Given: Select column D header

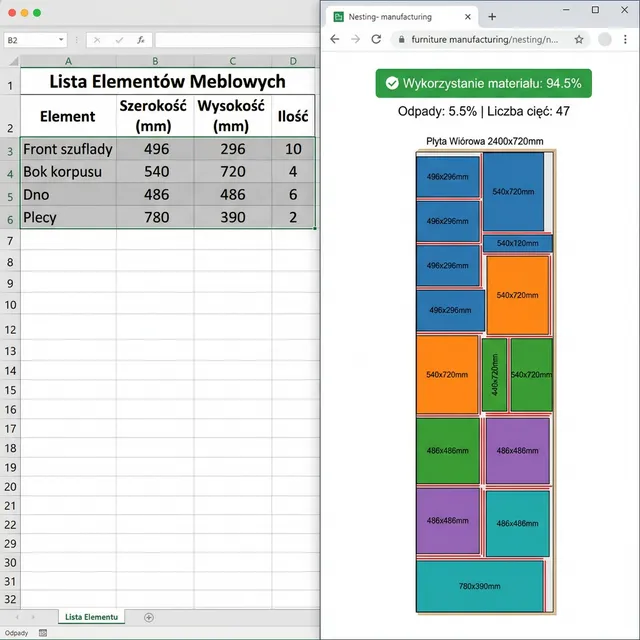Looking at the screenshot, I should [293, 61].
